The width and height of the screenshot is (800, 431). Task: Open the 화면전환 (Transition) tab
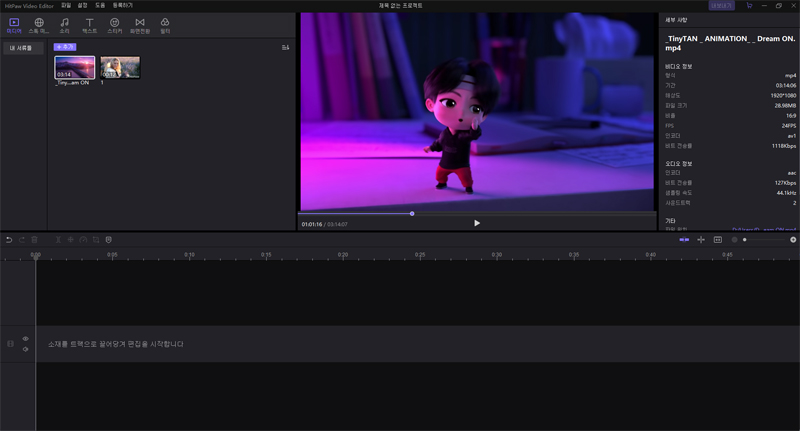(x=140, y=26)
